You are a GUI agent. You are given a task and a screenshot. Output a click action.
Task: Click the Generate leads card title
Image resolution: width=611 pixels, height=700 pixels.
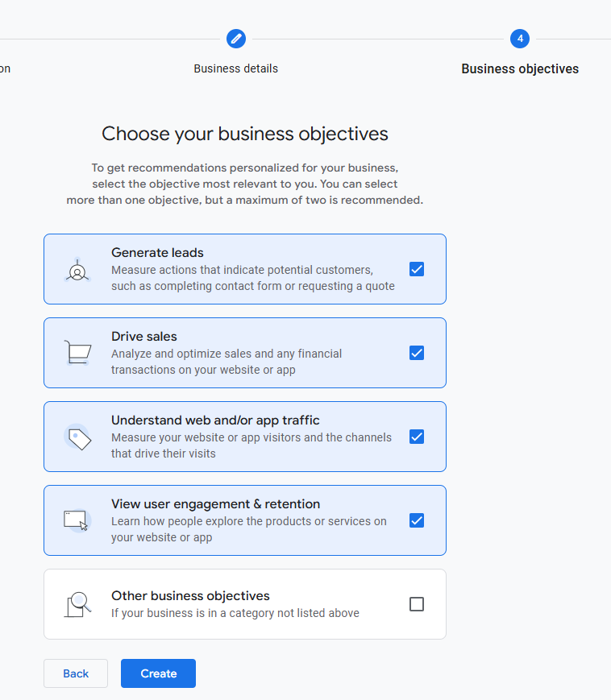point(157,253)
